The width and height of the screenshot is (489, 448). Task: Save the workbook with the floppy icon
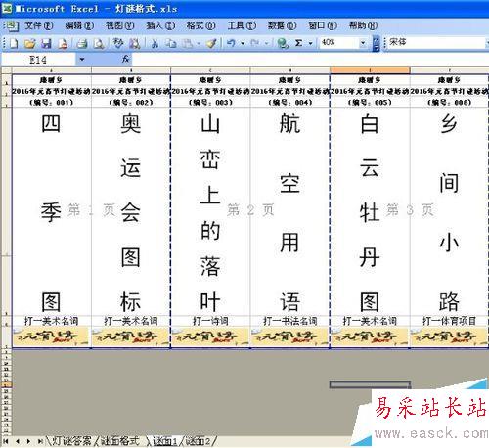point(46,43)
